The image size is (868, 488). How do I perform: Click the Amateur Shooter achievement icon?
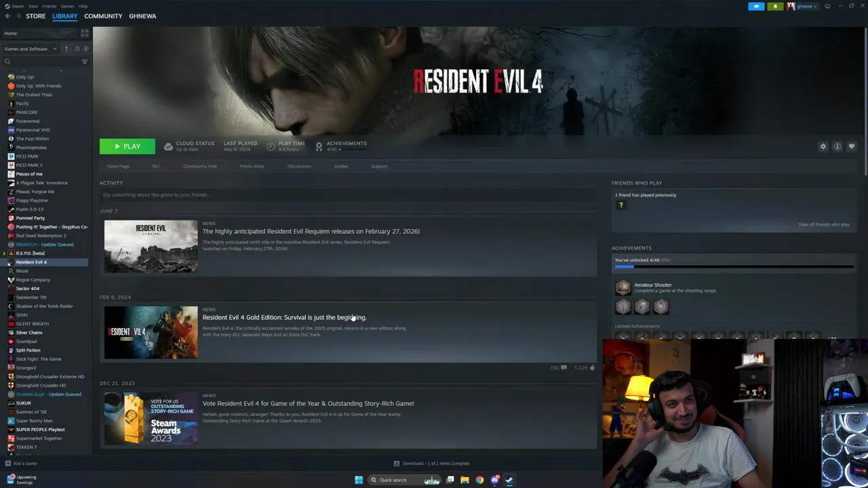click(623, 288)
